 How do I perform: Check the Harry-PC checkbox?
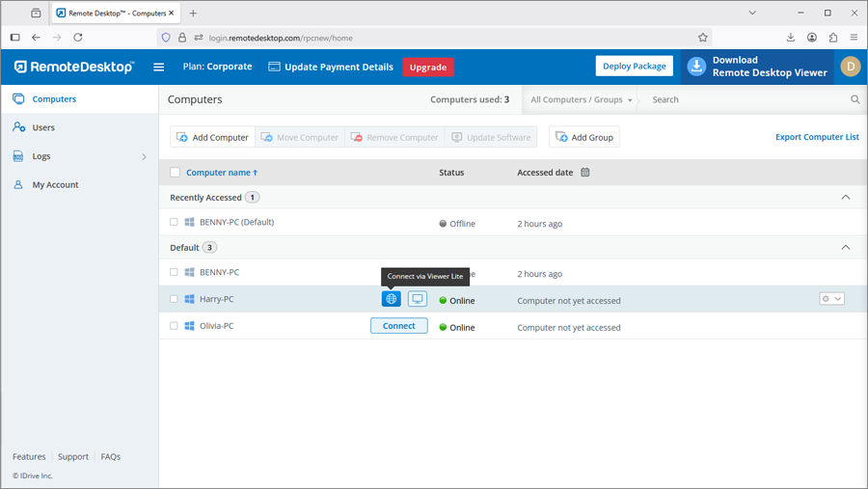coord(175,299)
